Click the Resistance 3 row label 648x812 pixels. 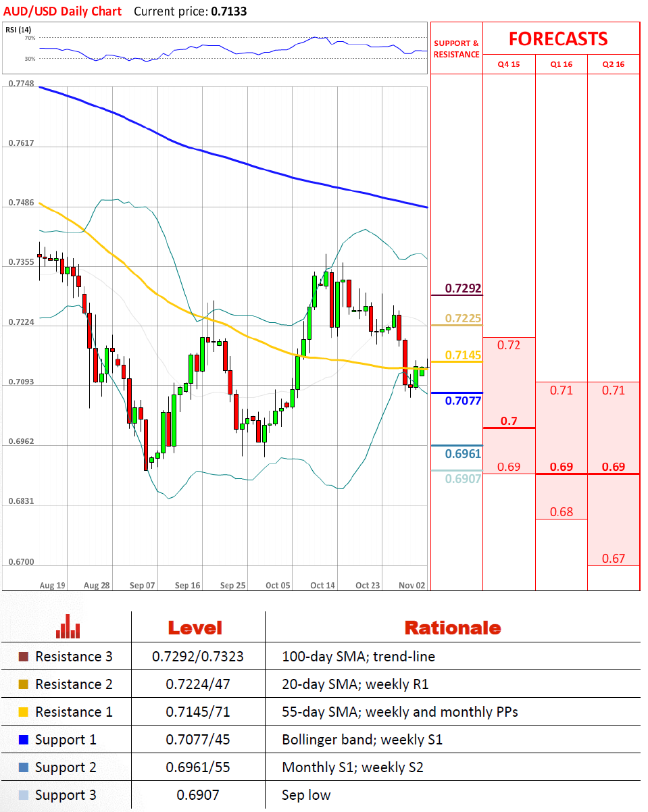point(74,657)
